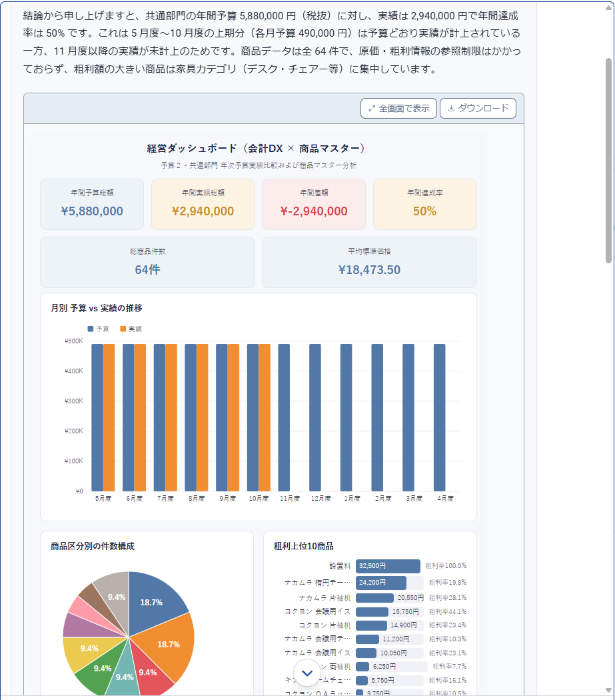The height and width of the screenshot is (700, 615).
Task: Click the 4月度 blue 予算 bar
Action: tap(440, 417)
